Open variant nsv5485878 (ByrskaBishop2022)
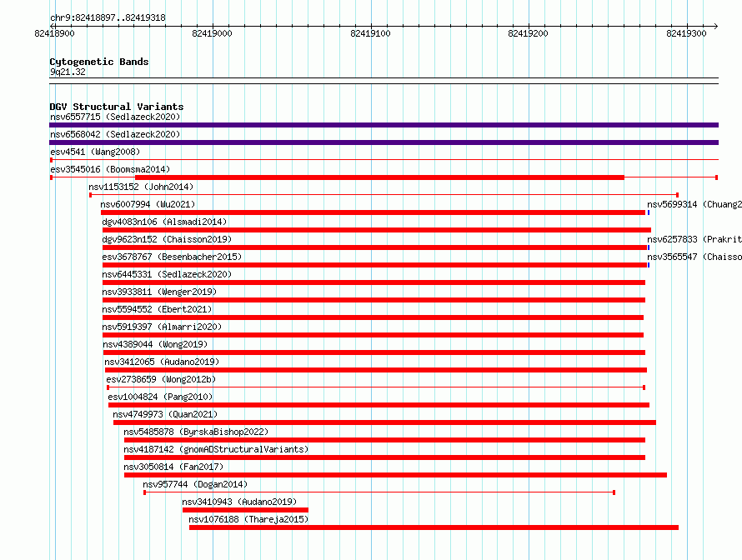The width and height of the screenshot is (742, 560). [x=196, y=432]
